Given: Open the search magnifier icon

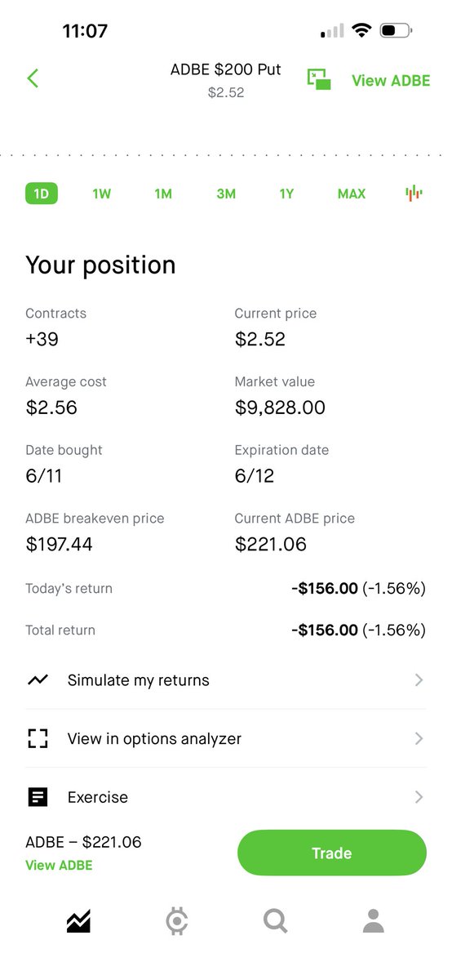Looking at the screenshot, I should click(x=276, y=922).
